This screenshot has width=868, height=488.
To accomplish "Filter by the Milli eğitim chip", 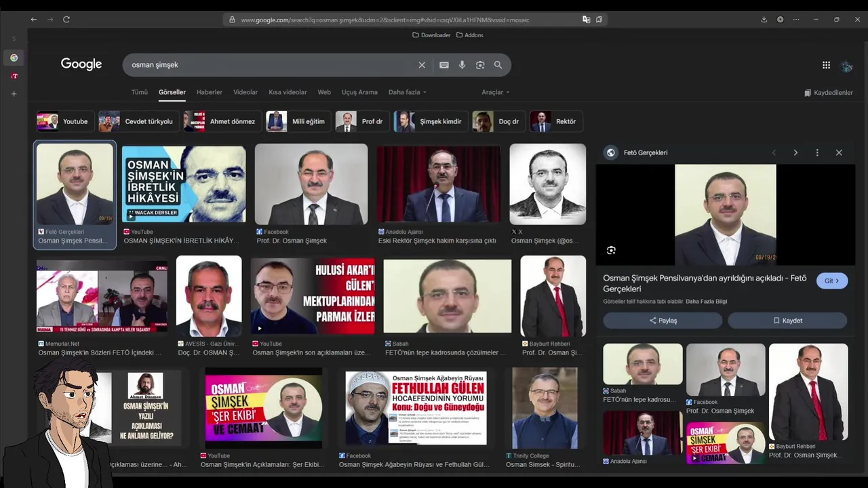I will [x=298, y=122].
